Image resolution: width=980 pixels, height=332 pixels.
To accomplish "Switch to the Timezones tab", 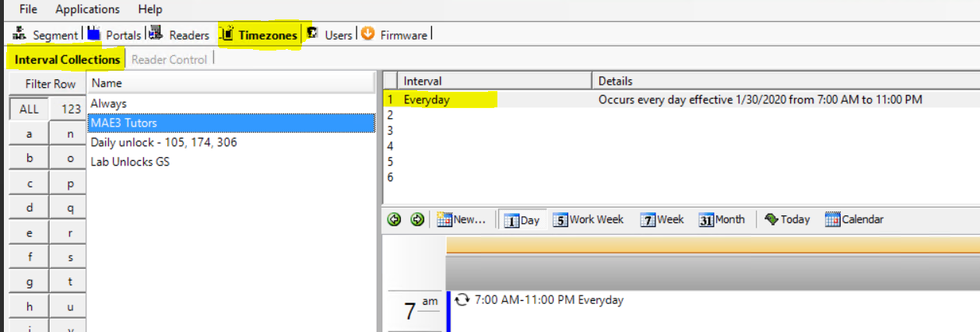I will tap(268, 35).
